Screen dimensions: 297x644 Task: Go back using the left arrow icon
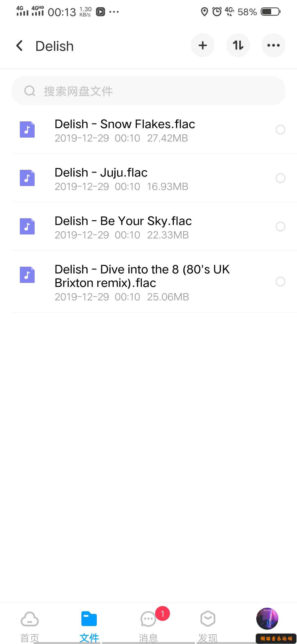click(19, 46)
